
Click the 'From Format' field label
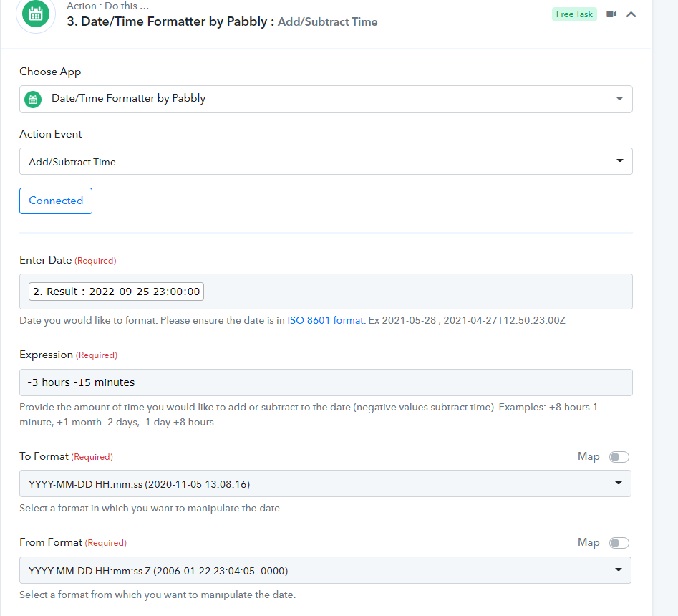click(x=51, y=542)
